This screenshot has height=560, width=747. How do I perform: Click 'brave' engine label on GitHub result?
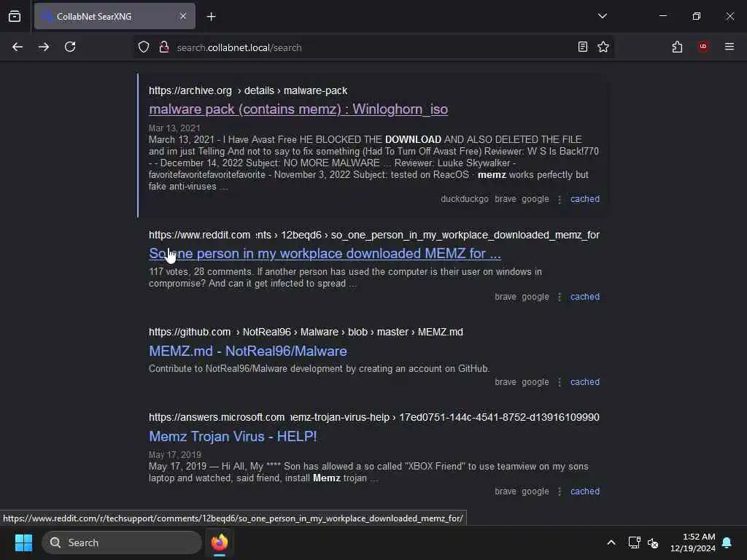[506, 382]
